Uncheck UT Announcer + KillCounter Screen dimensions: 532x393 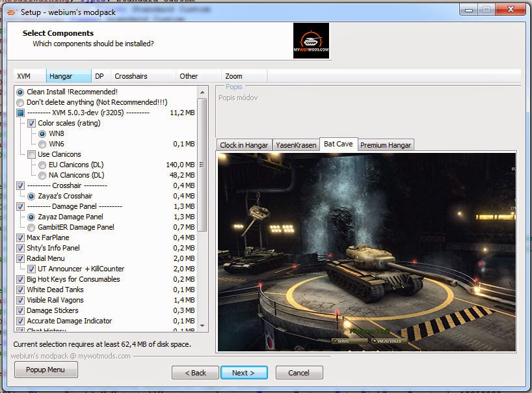[x=32, y=269]
